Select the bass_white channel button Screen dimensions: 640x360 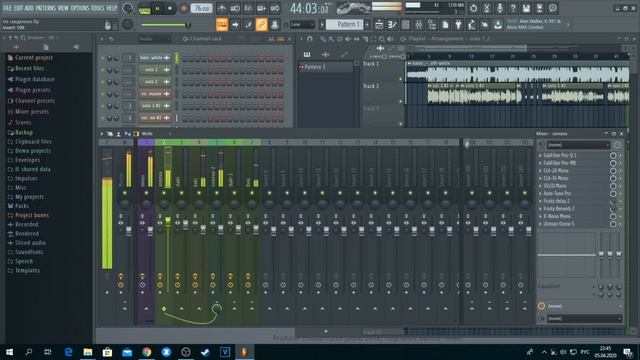pyautogui.click(x=155, y=58)
